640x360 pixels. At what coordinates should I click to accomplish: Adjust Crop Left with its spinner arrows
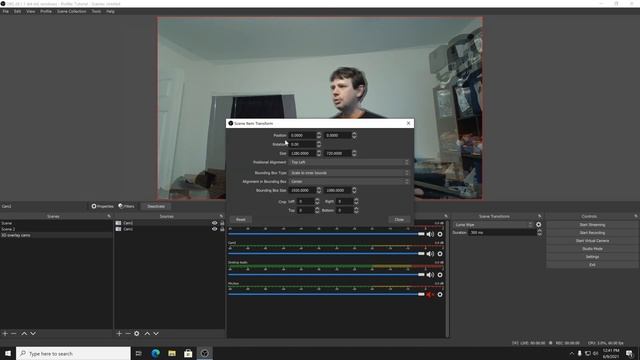317,201
